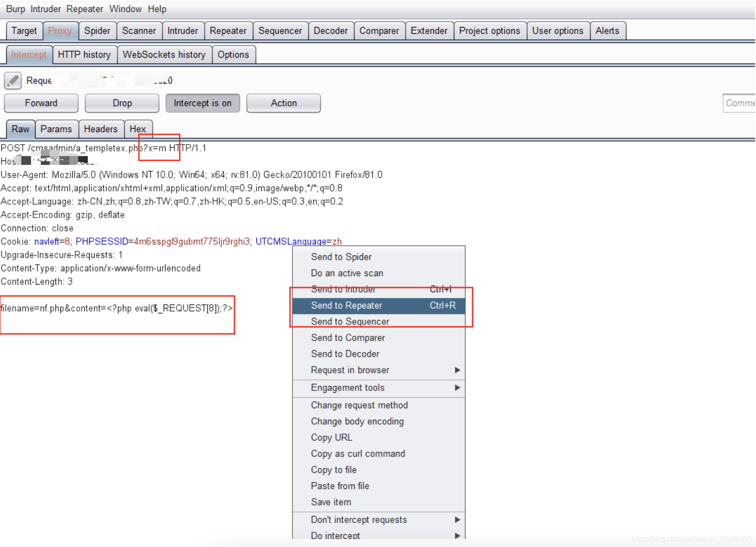Choose Send to Decoder

[x=379, y=354]
